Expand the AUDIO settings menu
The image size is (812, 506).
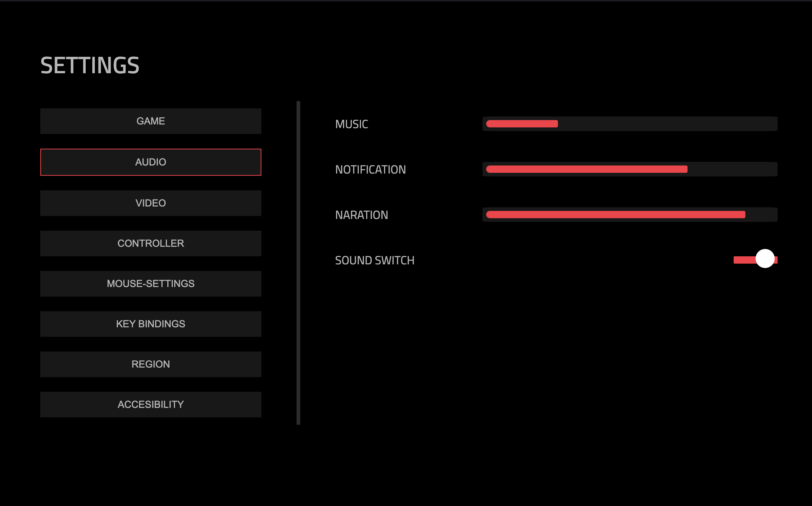(x=150, y=161)
